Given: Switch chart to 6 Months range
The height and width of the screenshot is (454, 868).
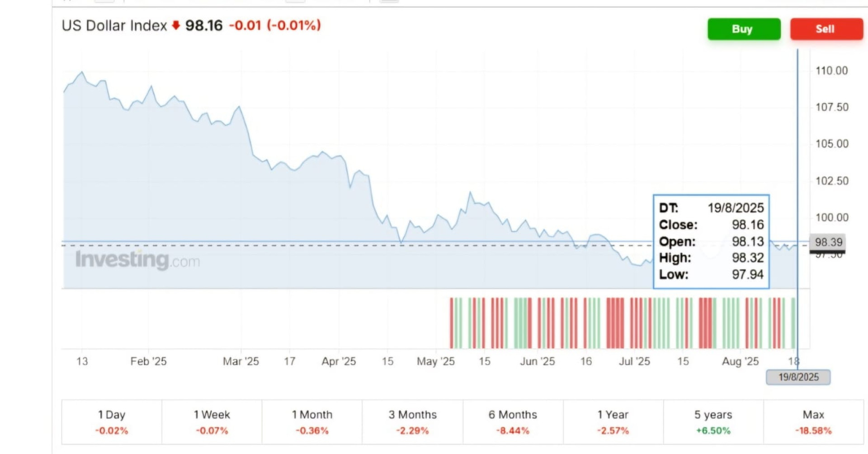Looking at the screenshot, I should (513, 422).
